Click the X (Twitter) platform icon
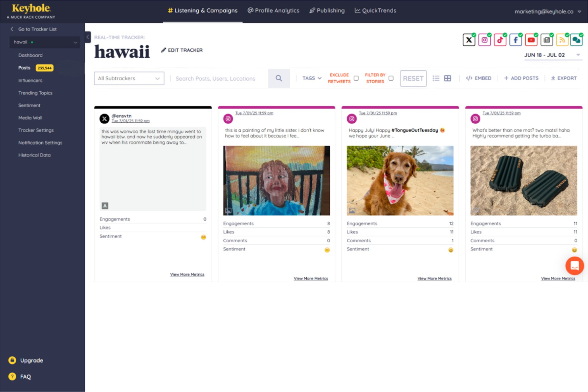The image size is (588, 392). click(x=469, y=40)
